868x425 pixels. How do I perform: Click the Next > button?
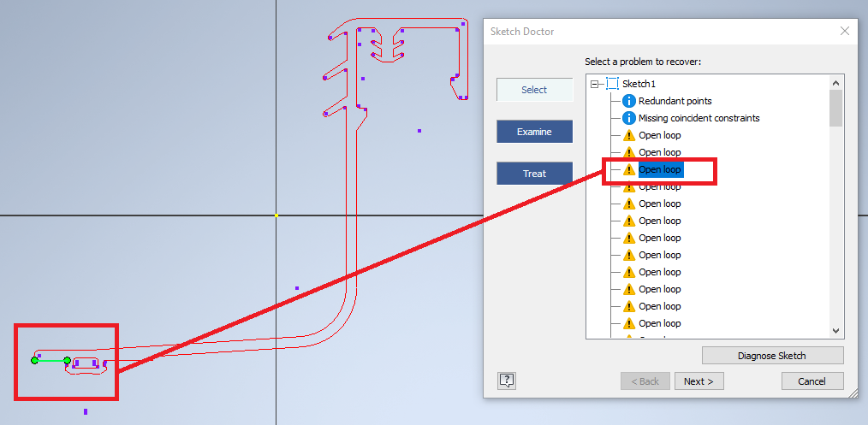coord(698,381)
